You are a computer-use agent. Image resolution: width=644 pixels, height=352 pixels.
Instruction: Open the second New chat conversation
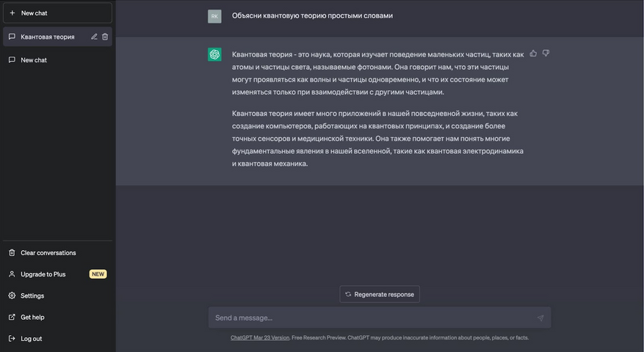point(57,60)
